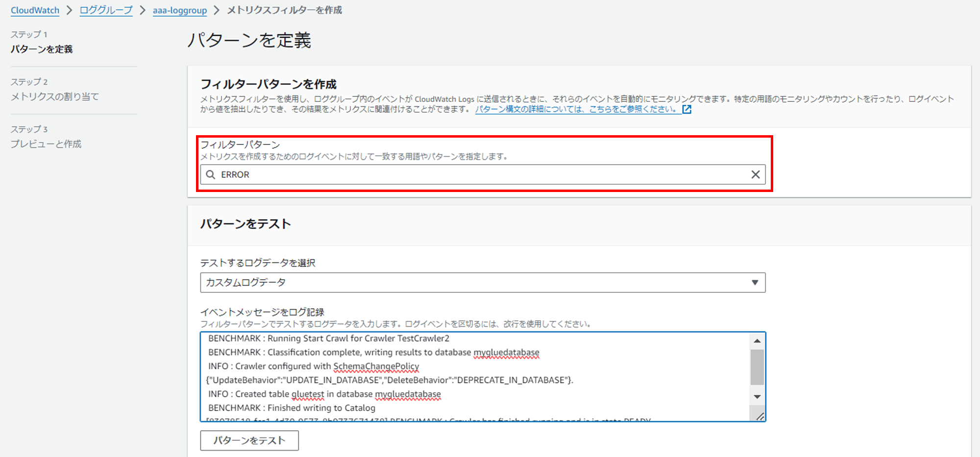The height and width of the screenshot is (457, 980).
Task: Click the breadcrumb chevron after aaa-loggroup
Action: click(x=217, y=10)
